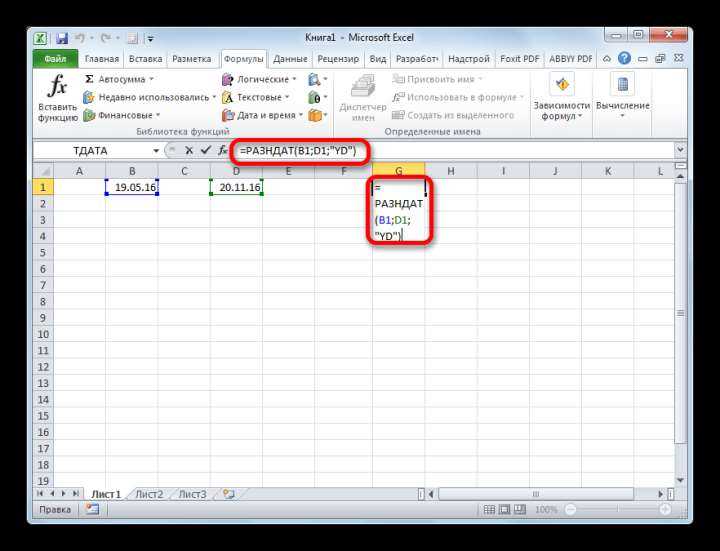Open Financial (Финансовые) functions list
Viewport: 720px width, 551px height.
point(122,115)
